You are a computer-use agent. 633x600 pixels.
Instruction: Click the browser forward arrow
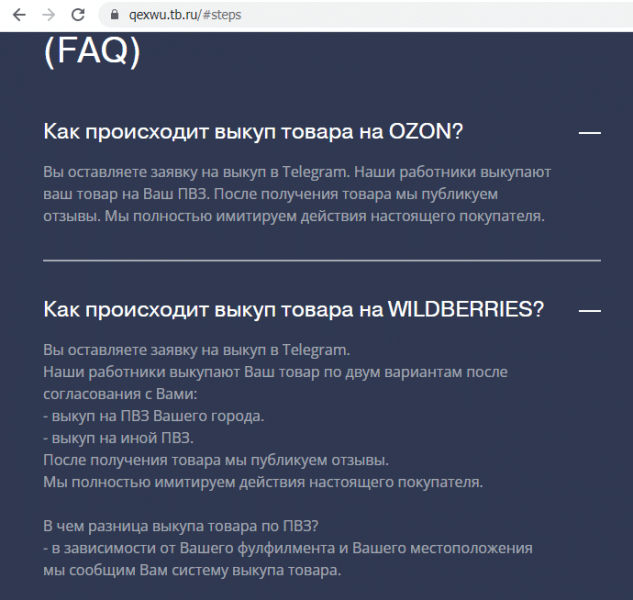point(48,15)
